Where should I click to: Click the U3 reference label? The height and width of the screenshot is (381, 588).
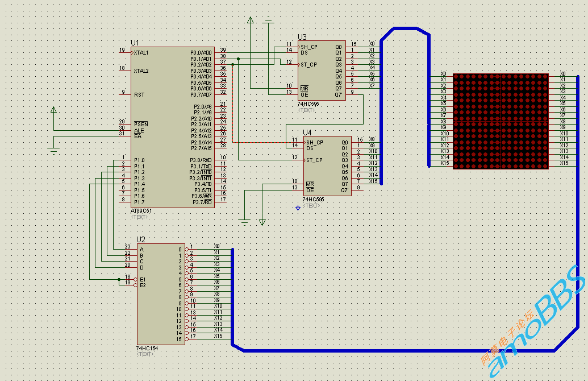tap(302, 37)
